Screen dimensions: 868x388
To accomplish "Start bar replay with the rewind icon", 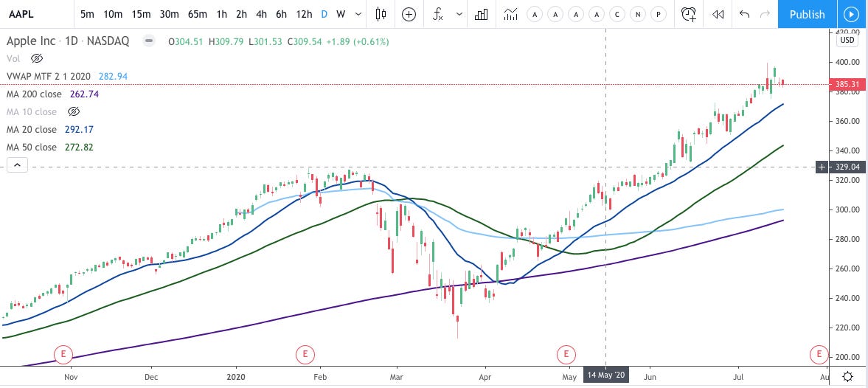I will (x=718, y=15).
